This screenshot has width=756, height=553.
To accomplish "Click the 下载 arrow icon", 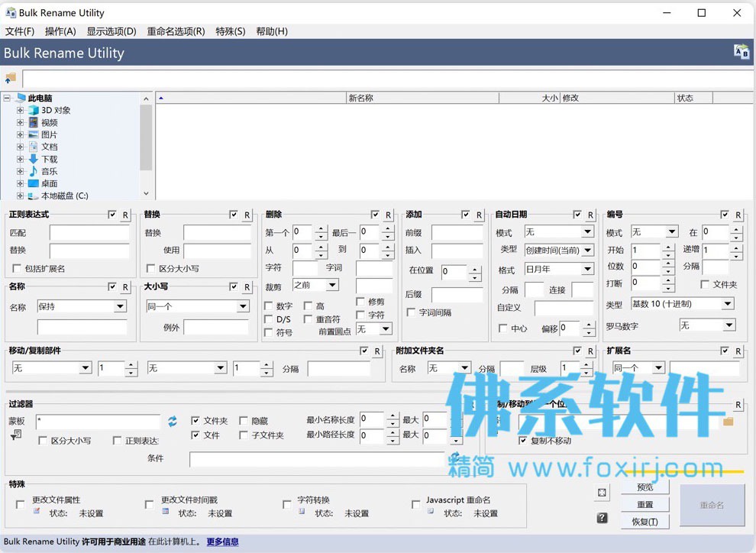I will click(34, 159).
